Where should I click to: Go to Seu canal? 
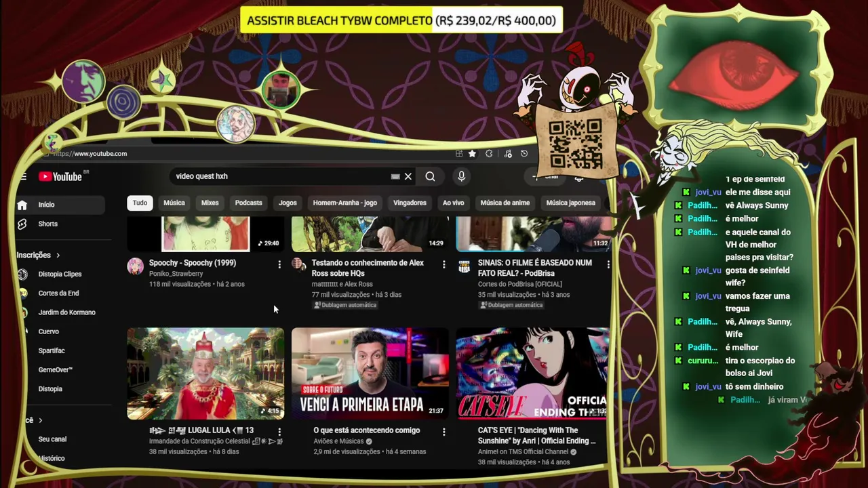tap(52, 439)
